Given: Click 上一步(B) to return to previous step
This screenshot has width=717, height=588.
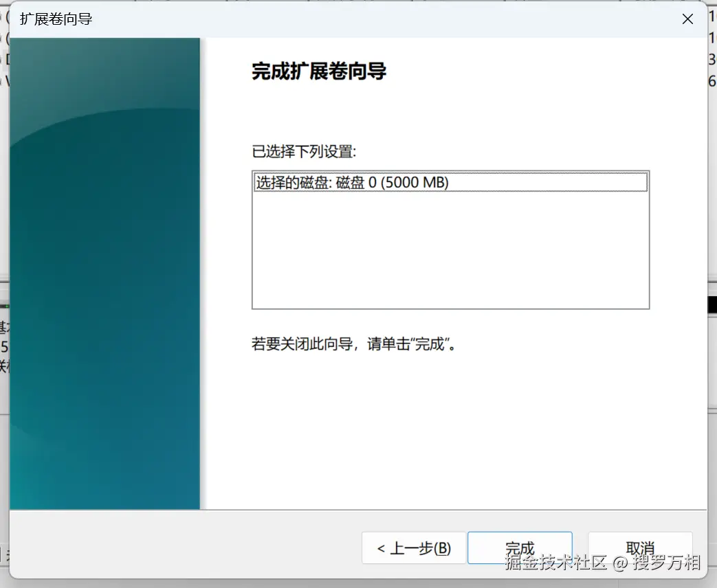Looking at the screenshot, I should click(x=413, y=547).
